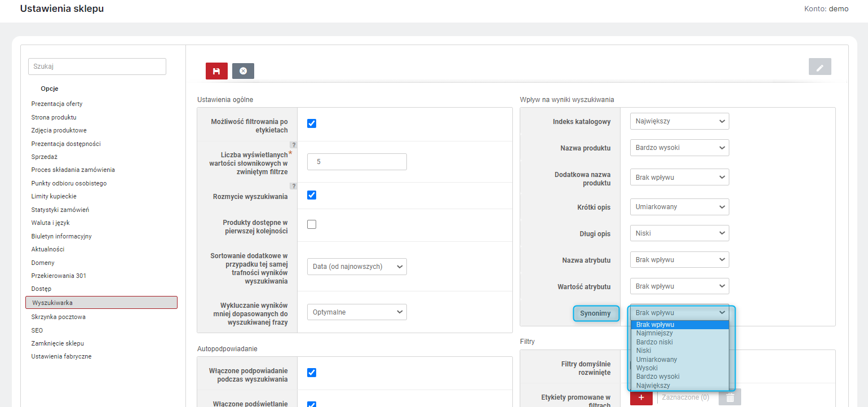Open the Indeks katalogowy dropdown
This screenshot has height=407, width=868.
coord(680,121)
